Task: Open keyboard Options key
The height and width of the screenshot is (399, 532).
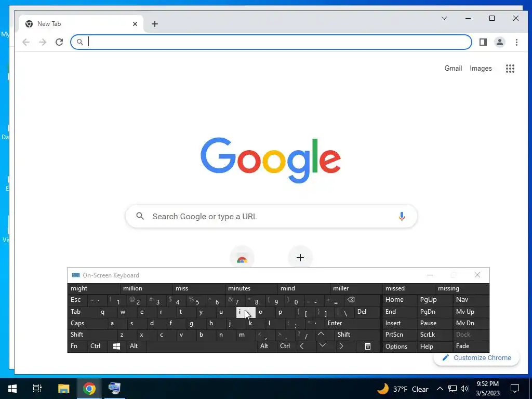Action: 400,346
